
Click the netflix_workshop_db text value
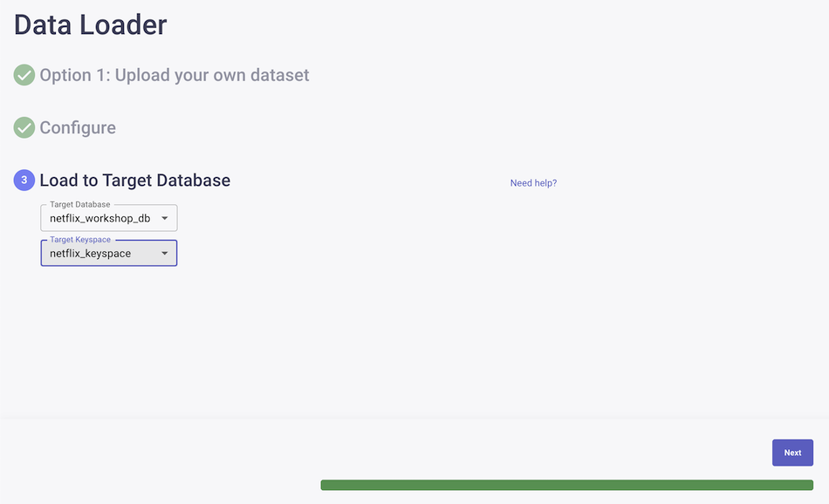click(100, 218)
